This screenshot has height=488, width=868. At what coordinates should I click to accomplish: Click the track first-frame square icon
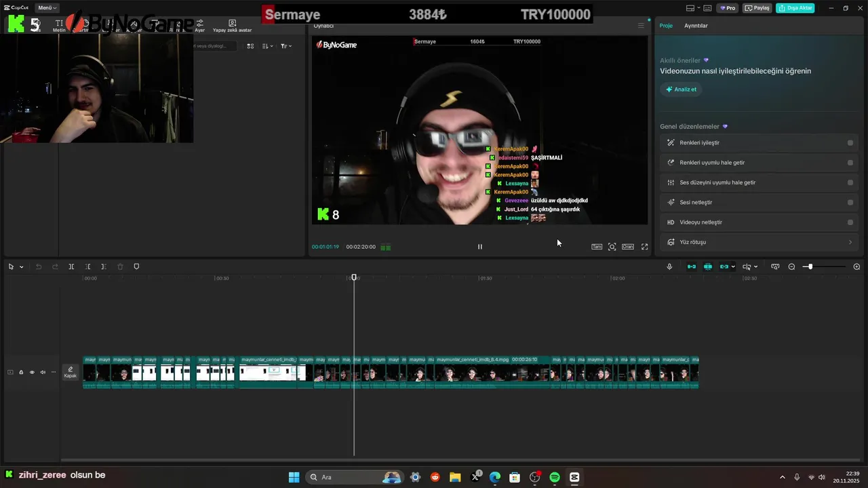[x=10, y=372]
